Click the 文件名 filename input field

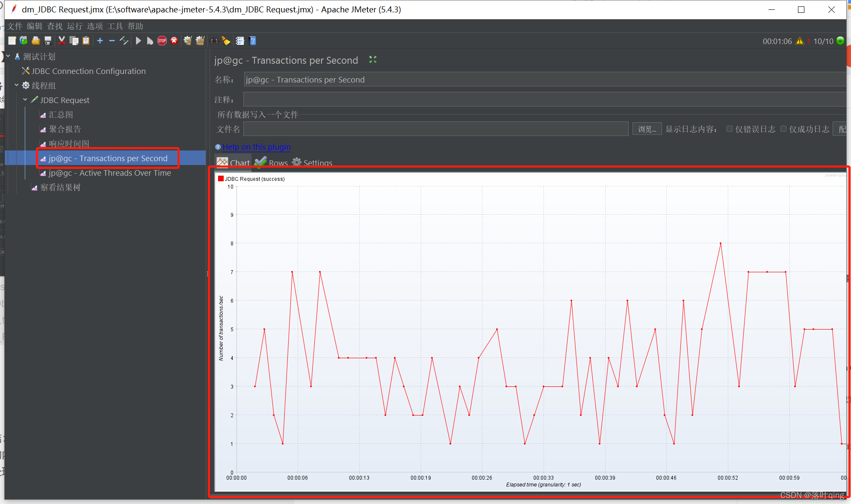(x=435, y=129)
